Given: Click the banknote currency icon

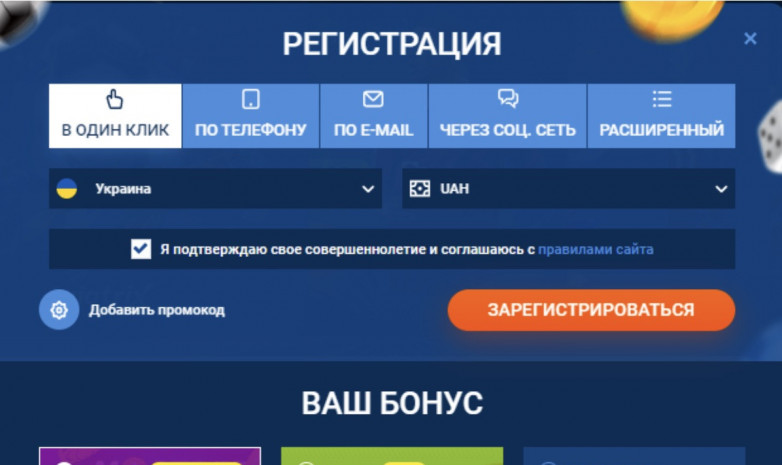Looking at the screenshot, I should pyautogui.click(x=419, y=189).
